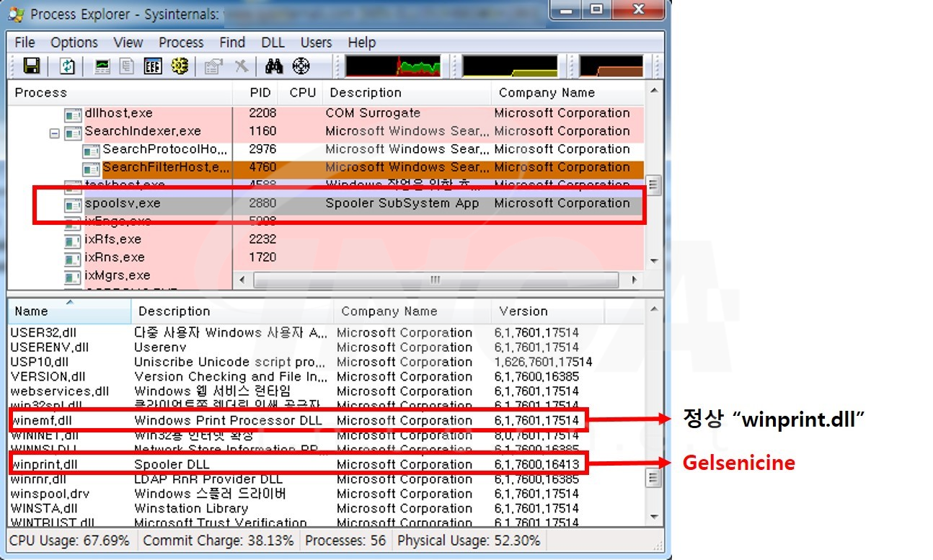This screenshot has height=560, width=933.
Task: Click the Kill Process X toolbar icon
Action: [241, 67]
